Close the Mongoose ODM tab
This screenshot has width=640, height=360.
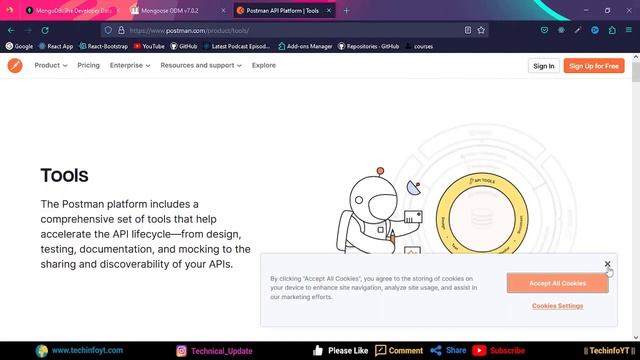[x=223, y=11]
